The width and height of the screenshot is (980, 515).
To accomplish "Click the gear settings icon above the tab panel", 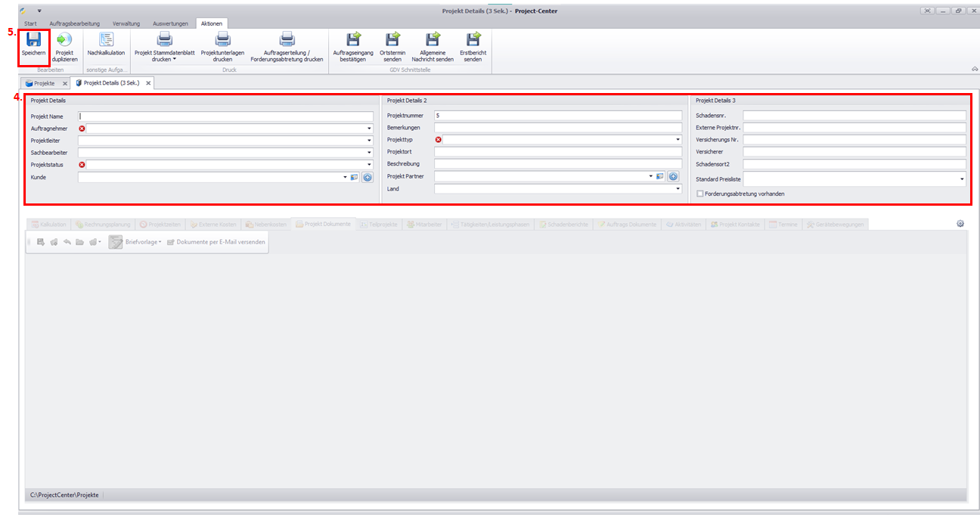I will point(960,224).
